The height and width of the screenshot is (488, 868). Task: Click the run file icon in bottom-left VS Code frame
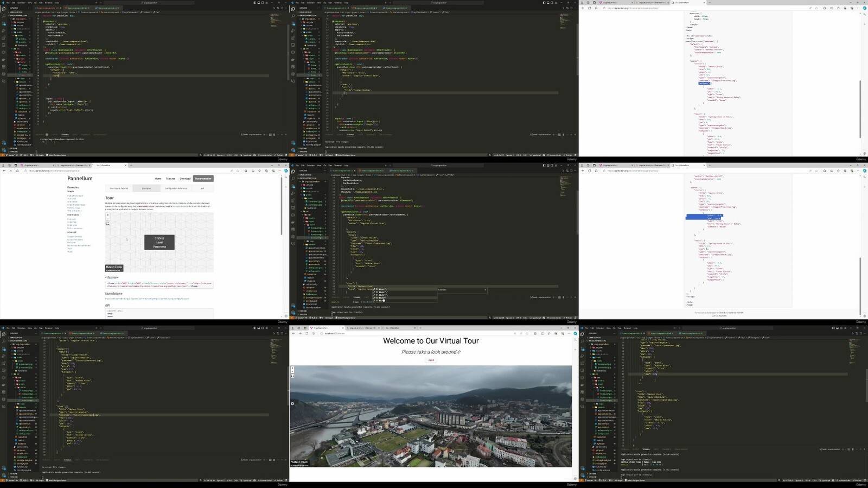274,333
